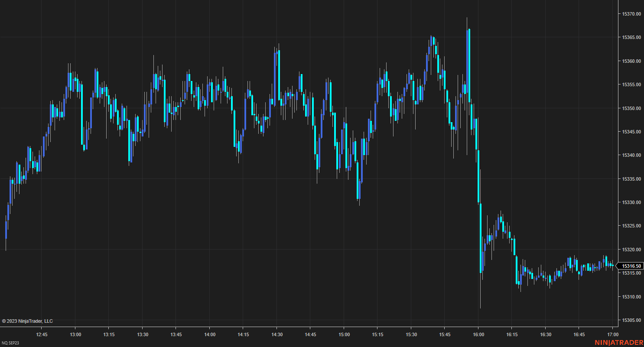Click the time axis area at the bottom

click(303, 334)
